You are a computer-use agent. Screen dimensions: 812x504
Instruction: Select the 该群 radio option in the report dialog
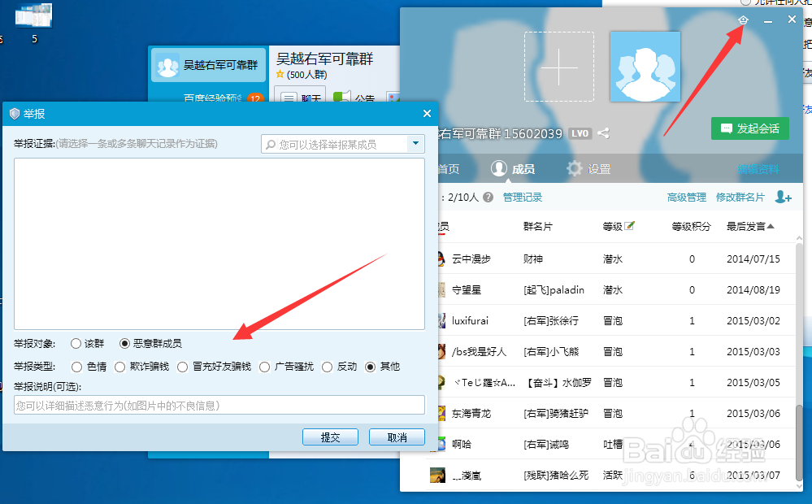click(75, 343)
